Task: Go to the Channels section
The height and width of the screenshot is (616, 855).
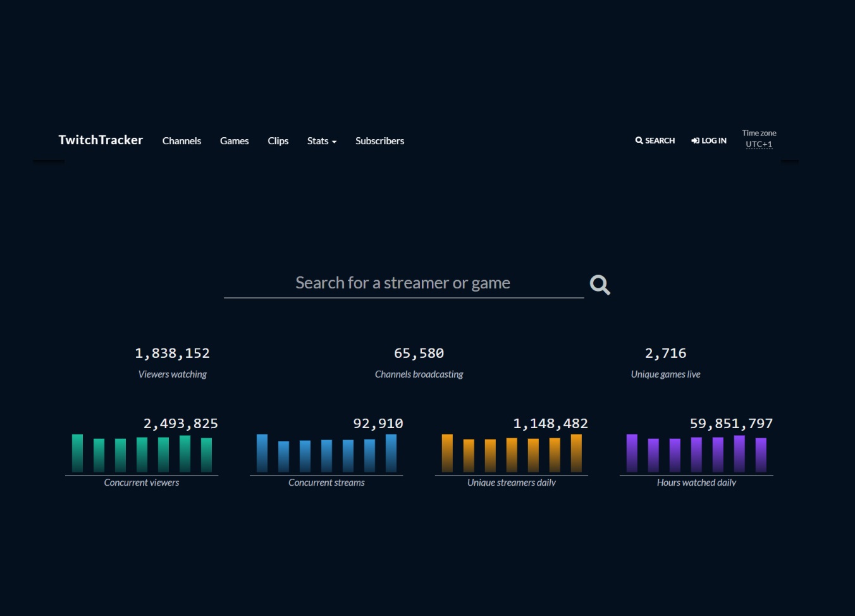Action: (181, 140)
